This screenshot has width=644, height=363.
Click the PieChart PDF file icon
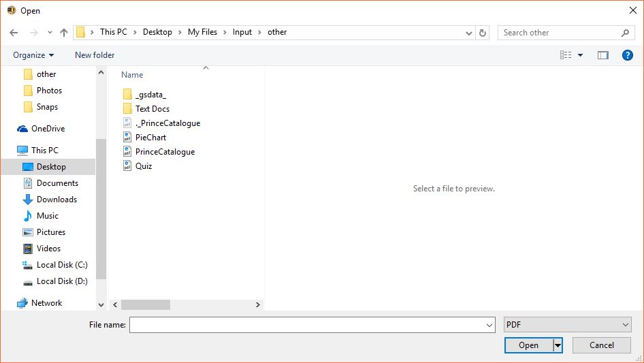pos(127,138)
